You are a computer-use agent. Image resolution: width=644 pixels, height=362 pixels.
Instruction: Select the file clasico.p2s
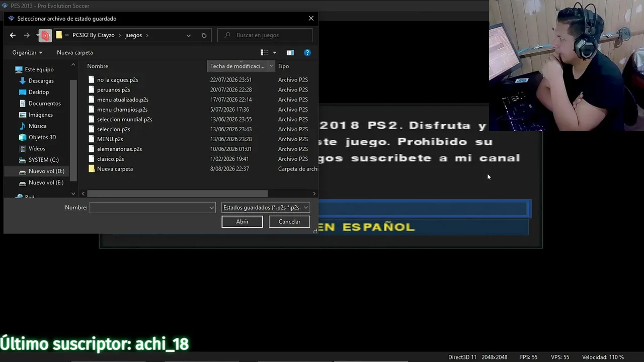(110, 159)
